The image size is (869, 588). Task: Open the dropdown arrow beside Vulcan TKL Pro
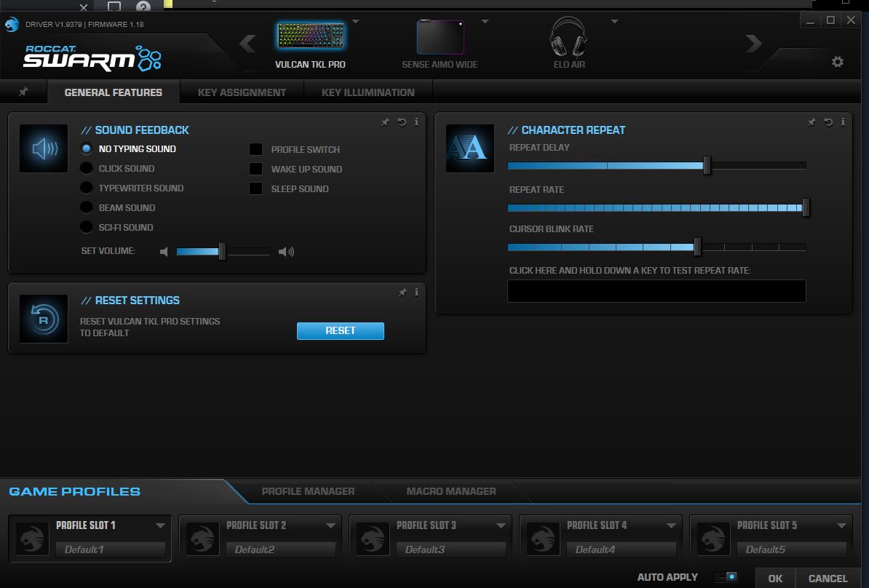356,22
